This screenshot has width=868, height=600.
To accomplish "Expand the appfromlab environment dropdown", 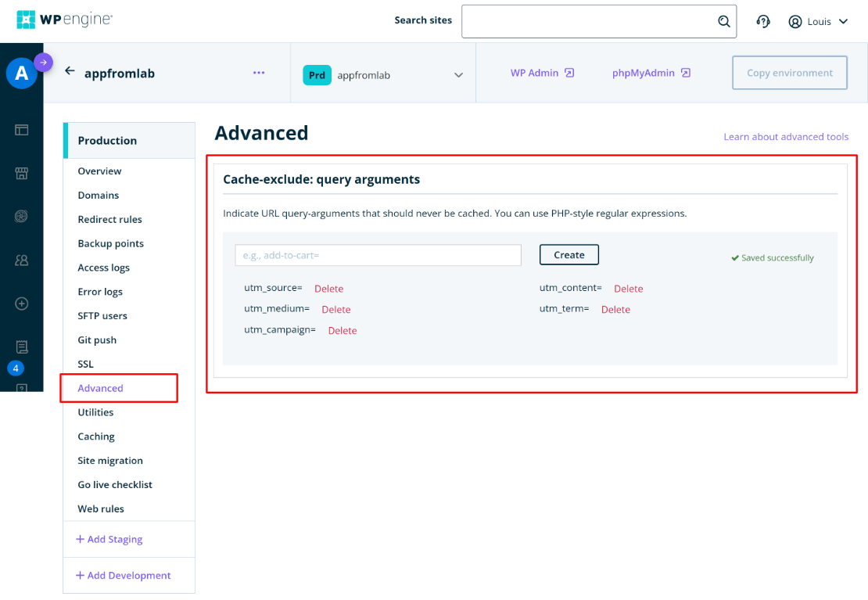I will pyautogui.click(x=458, y=74).
